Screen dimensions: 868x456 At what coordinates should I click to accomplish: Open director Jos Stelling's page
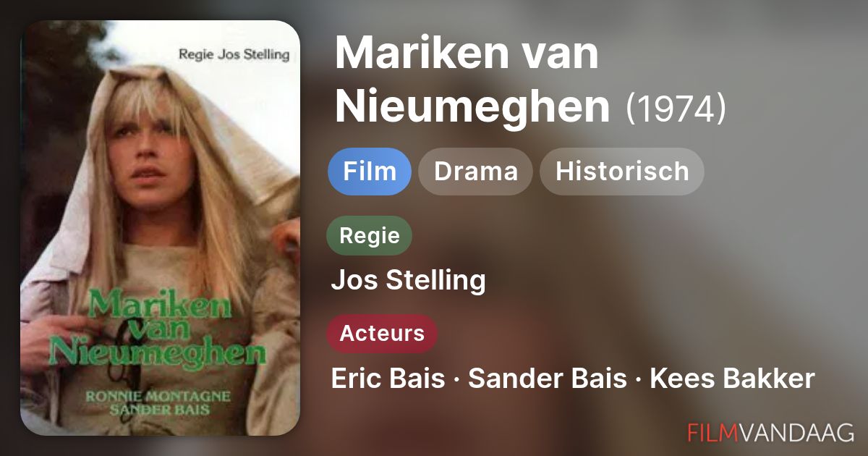[x=409, y=280]
